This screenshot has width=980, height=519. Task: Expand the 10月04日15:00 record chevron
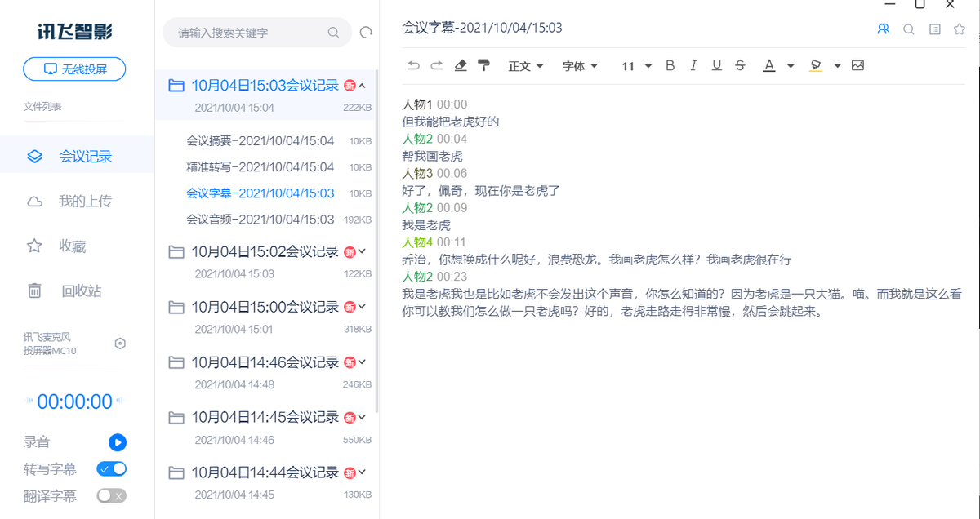(x=362, y=307)
